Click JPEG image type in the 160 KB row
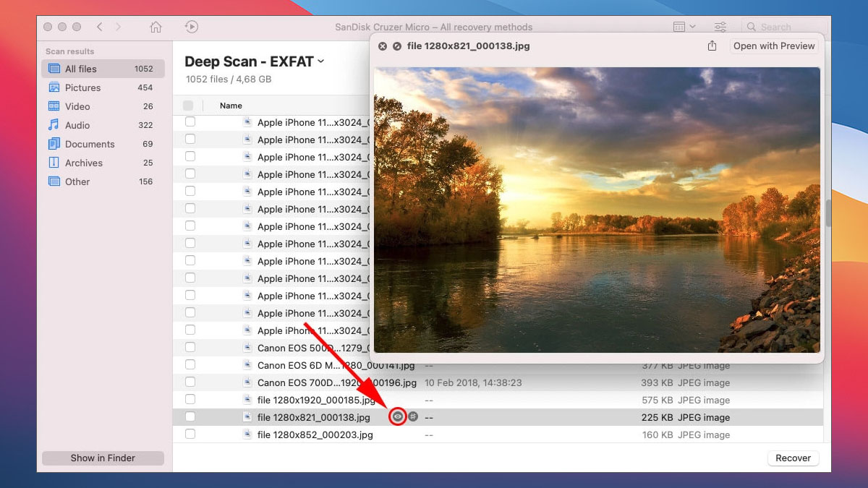Screen dimensions: 868x488 [704, 435]
